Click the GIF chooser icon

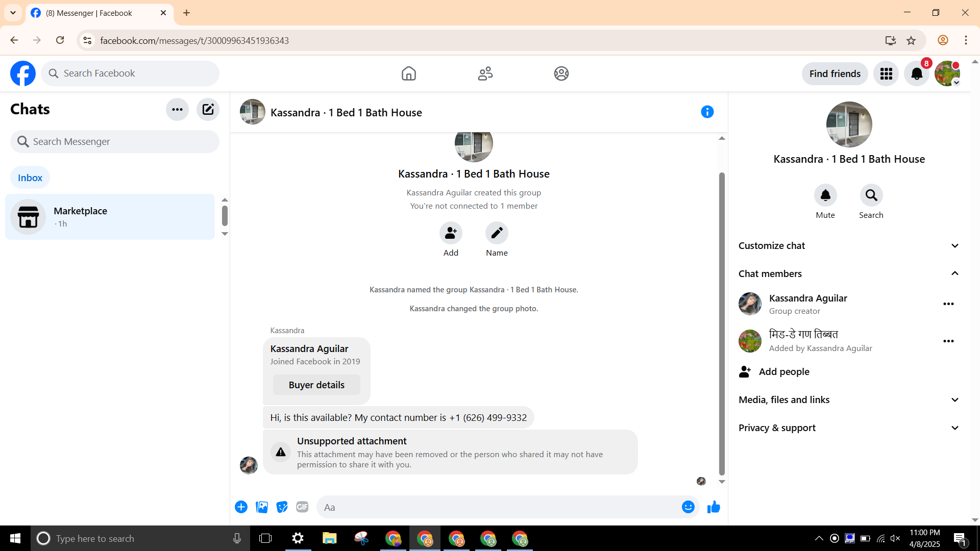coord(302,507)
